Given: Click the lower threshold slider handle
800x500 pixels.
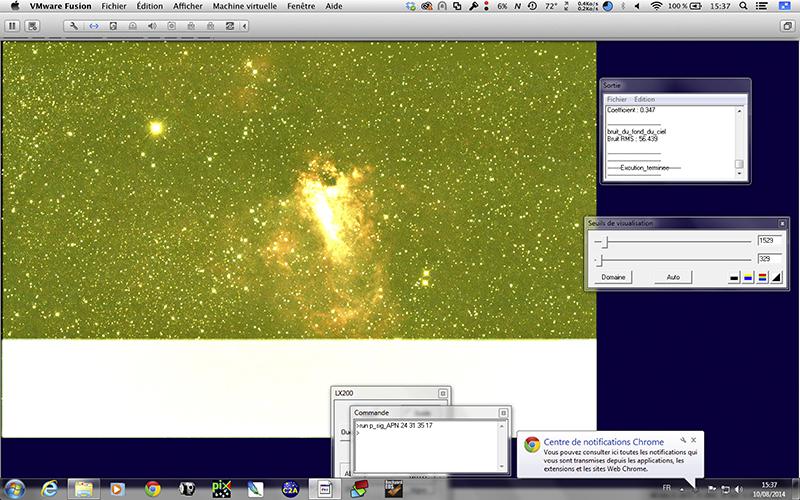Looking at the screenshot, I should (601, 260).
